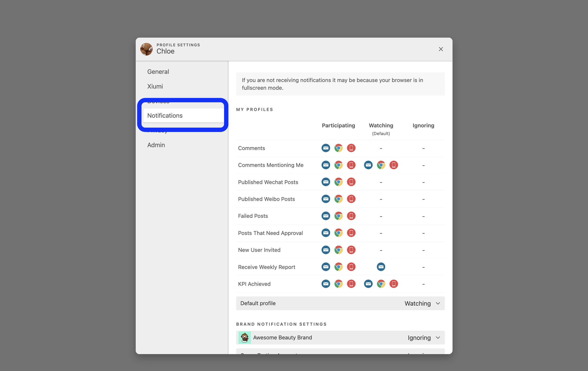Click the Awesome Beauty Brand logo
The height and width of the screenshot is (371, 588).
[245, 338]
